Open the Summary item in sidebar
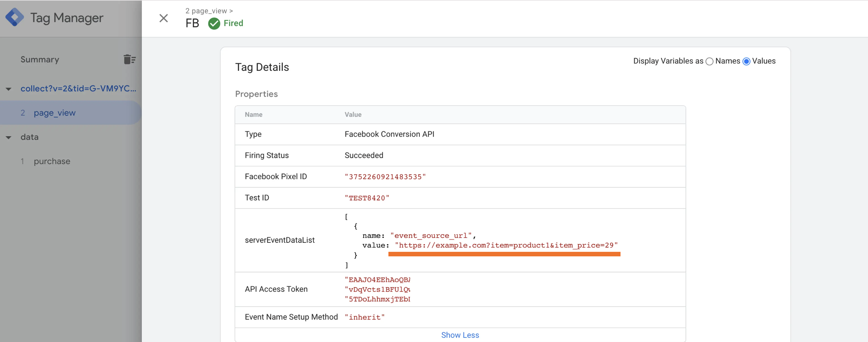 (x=40, y=60)
